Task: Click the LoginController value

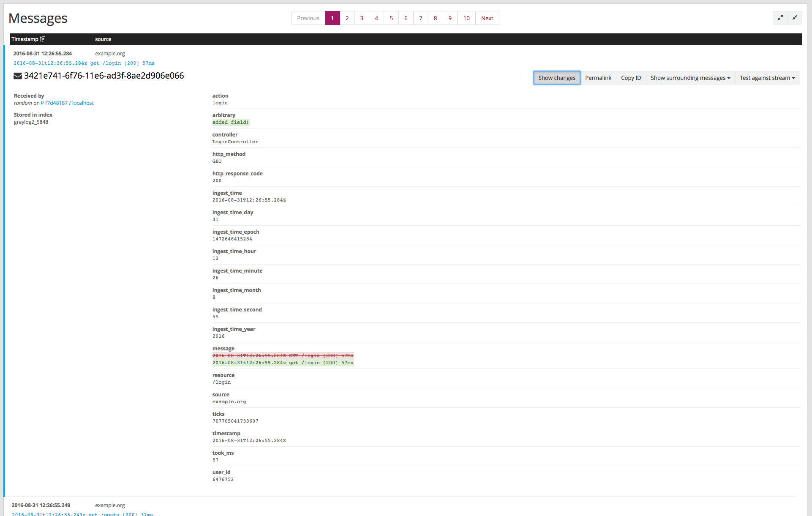Action: pyautogui.click(x=235, y=142)
